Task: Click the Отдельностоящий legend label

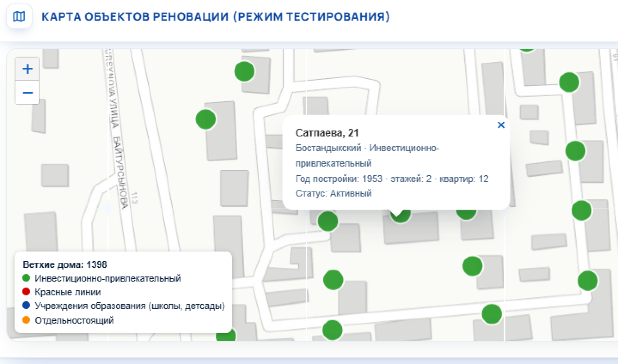Action: coord(74,320)
